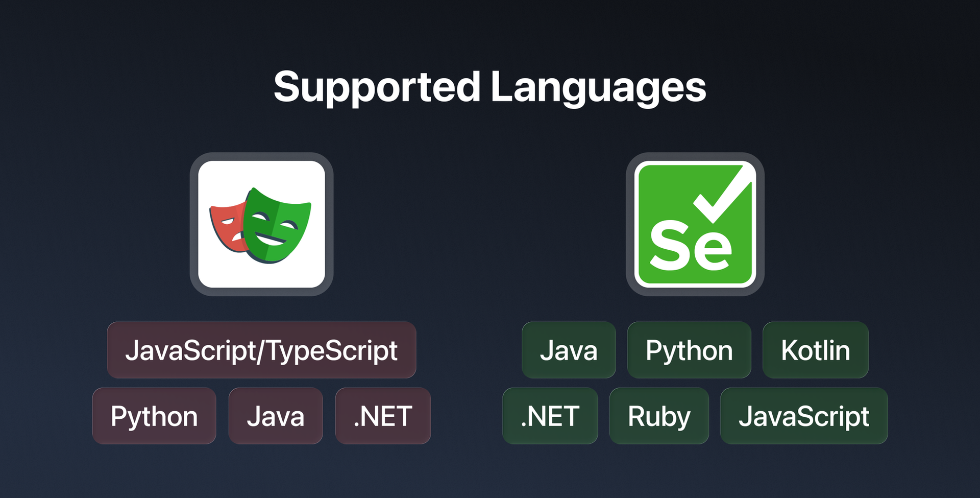
Task: Expand the Python badge in the Selenium column
Action: (689, 350)
